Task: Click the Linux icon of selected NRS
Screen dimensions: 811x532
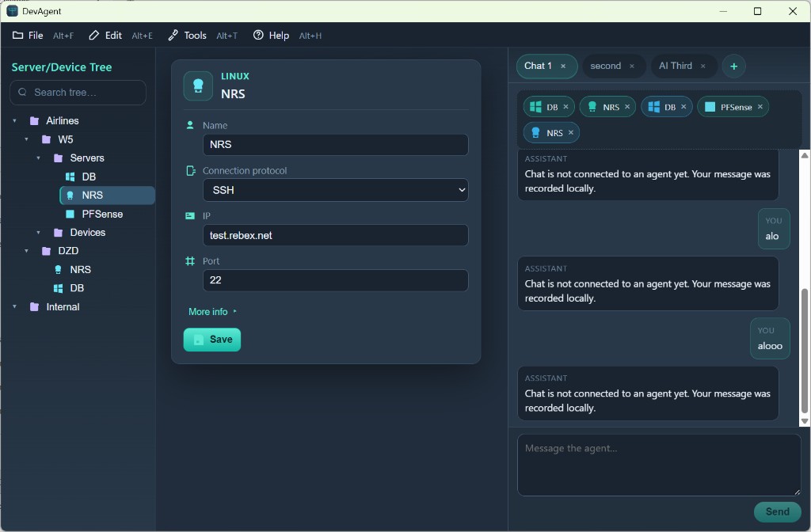Action: pos(70,196)
